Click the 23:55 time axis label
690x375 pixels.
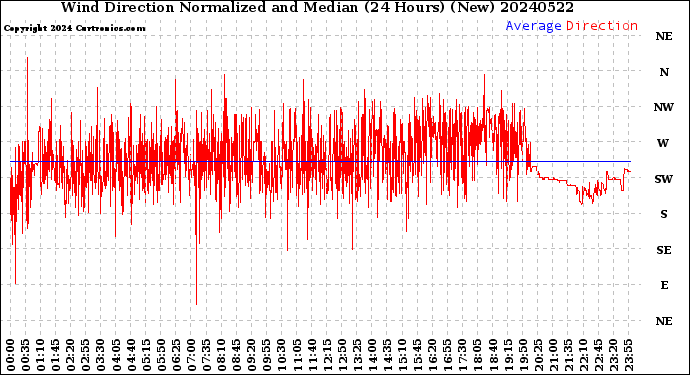(628, 355)
